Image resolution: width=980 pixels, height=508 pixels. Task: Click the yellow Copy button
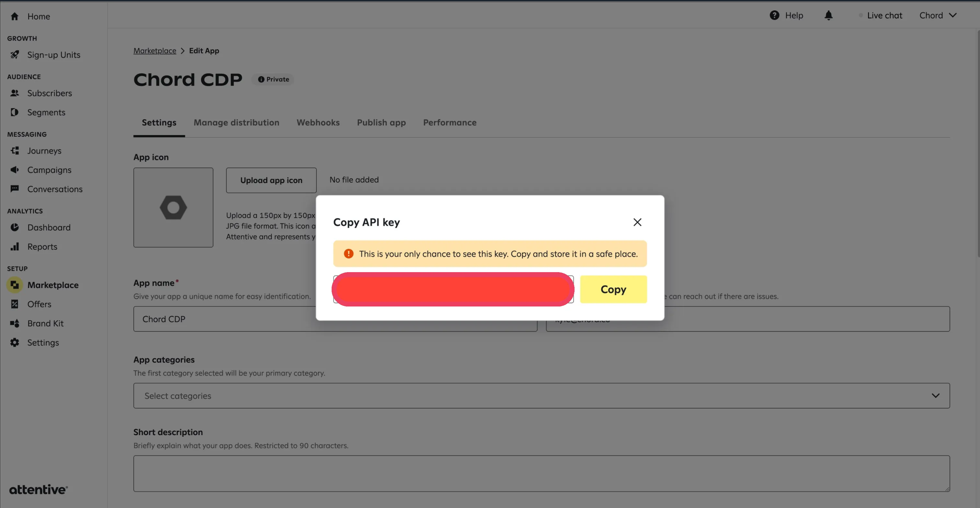pyautogui.click(x=613, y=289)
